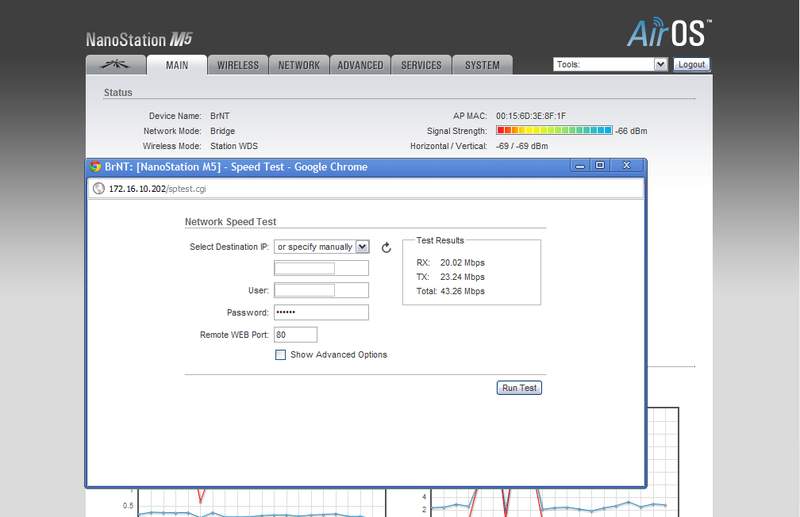Click the -69 / -69 dBm value
This screenshot has height=517, width=800.
tap(522, 146)
